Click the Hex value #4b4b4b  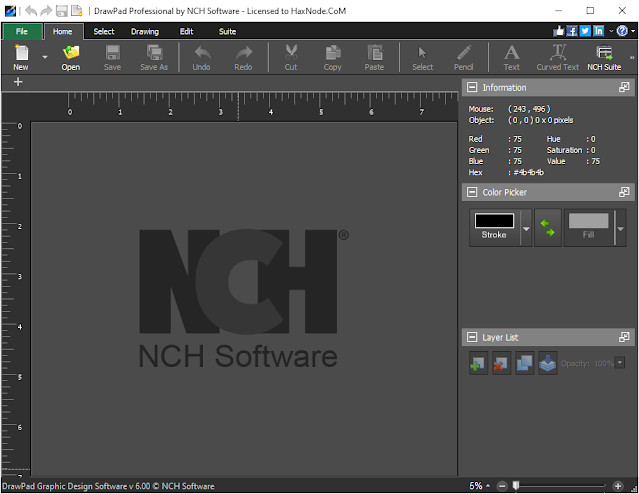(x=529, y=172)
